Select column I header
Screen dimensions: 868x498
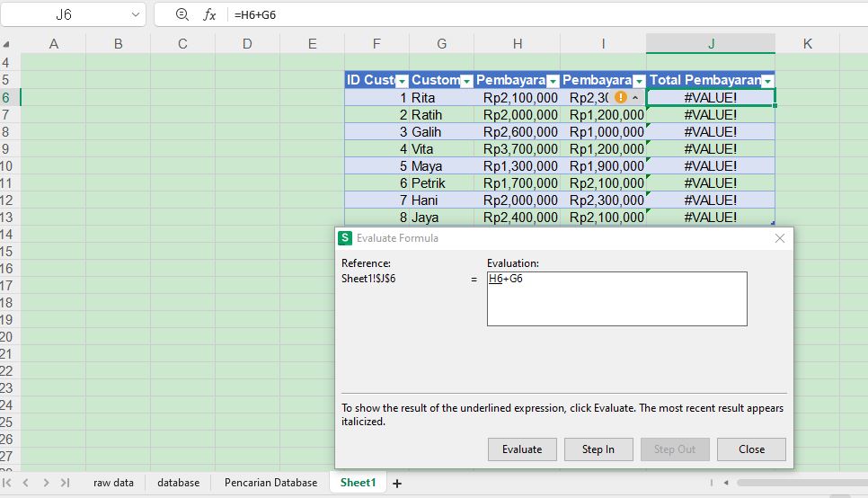coord(604,44)
